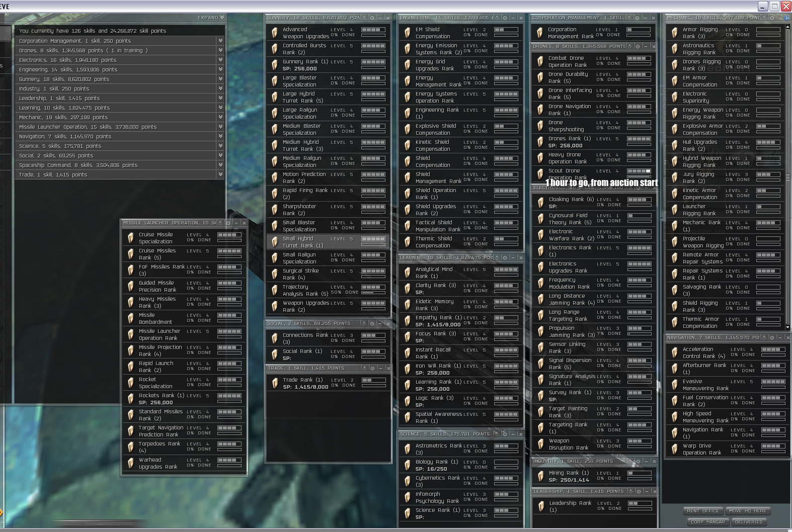This screenshot has height=532, width=792.
Task: Click the Evasive Maneuvering skill name
Action: click(x=705, y=385)
